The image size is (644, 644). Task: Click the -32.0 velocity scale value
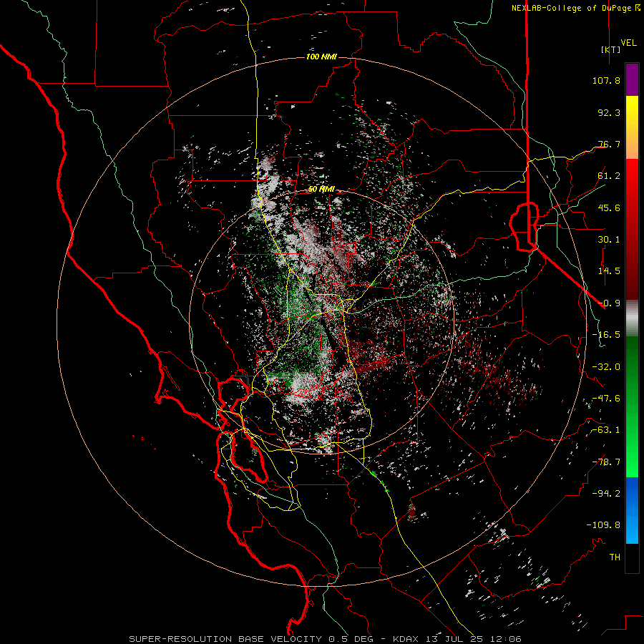click(x=606, y=367)
